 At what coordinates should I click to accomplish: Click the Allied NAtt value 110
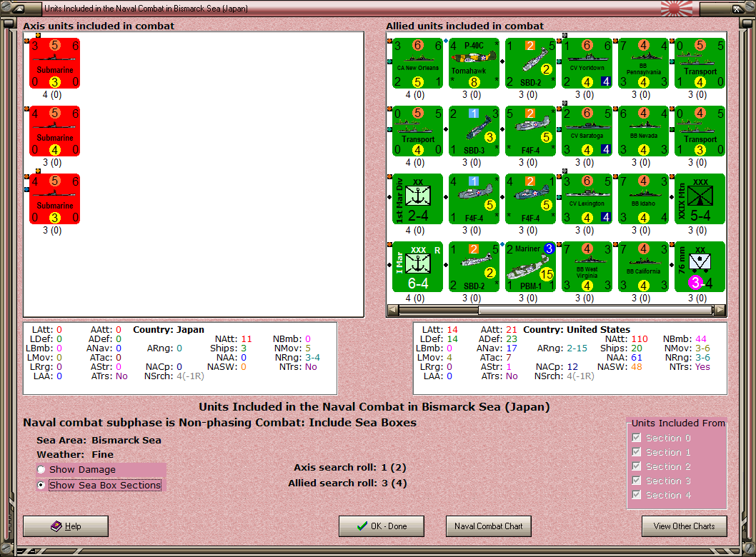pyautogui.click(x=640, y=338)
